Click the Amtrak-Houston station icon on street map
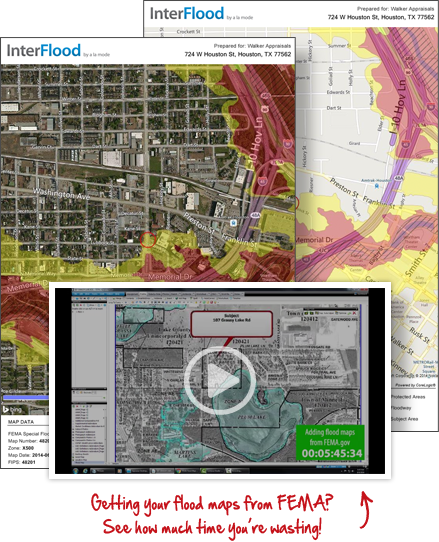 tap(376, 186)
